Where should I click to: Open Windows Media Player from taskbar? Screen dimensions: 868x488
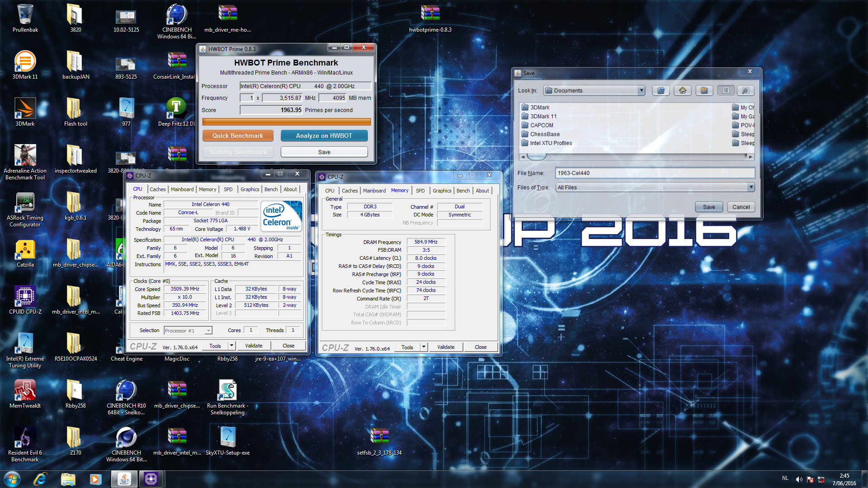click(x=95, y=479)
